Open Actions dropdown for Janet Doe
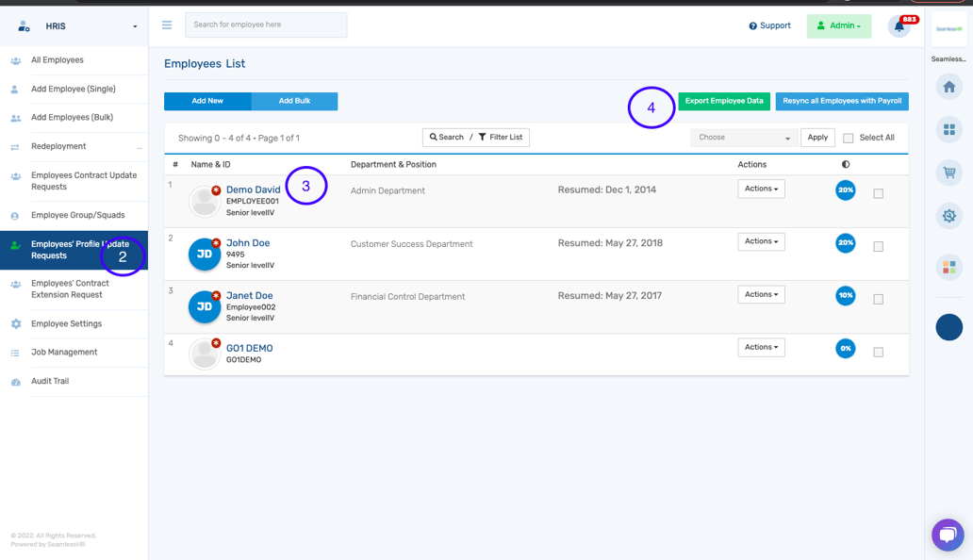The image size is (973, 560). click(761, 294)
